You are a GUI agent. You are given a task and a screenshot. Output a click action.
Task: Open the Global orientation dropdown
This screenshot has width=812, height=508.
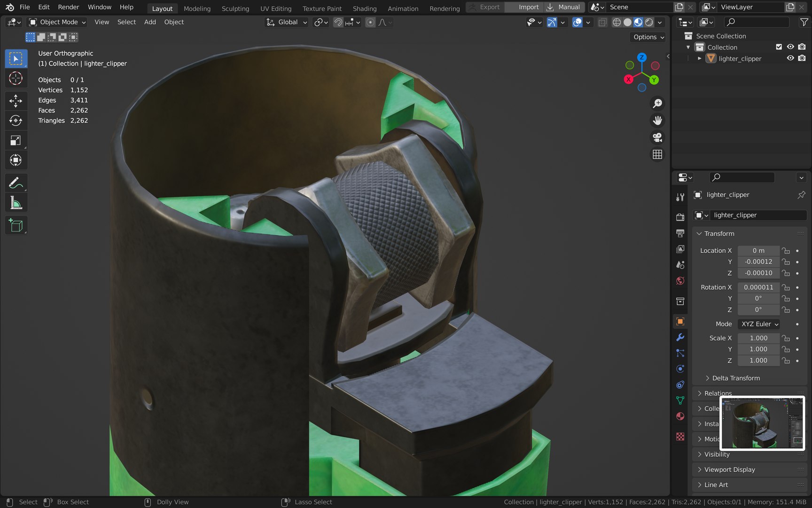287,22
